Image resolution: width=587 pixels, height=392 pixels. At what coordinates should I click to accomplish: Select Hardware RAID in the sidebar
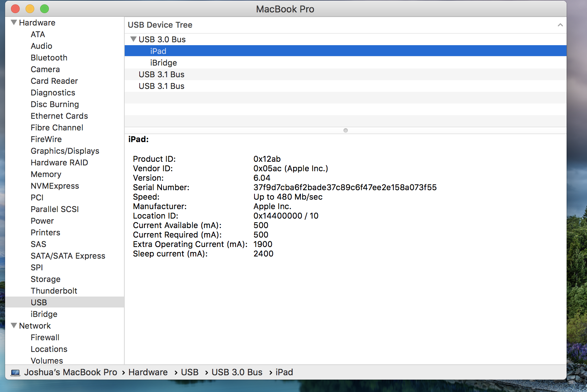[59, 162]
